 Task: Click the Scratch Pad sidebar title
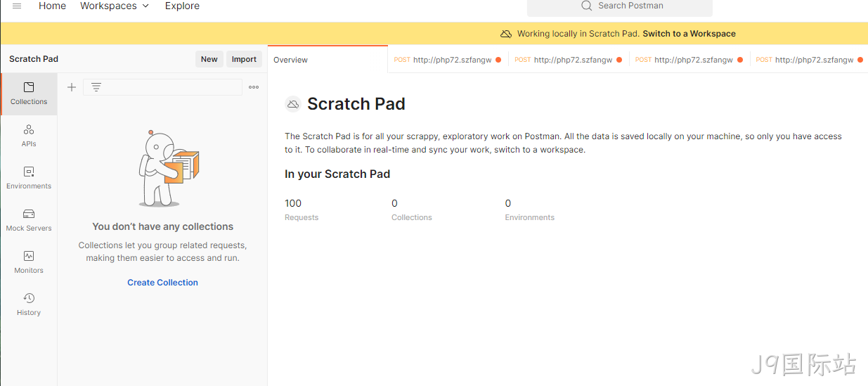point(34,59)
